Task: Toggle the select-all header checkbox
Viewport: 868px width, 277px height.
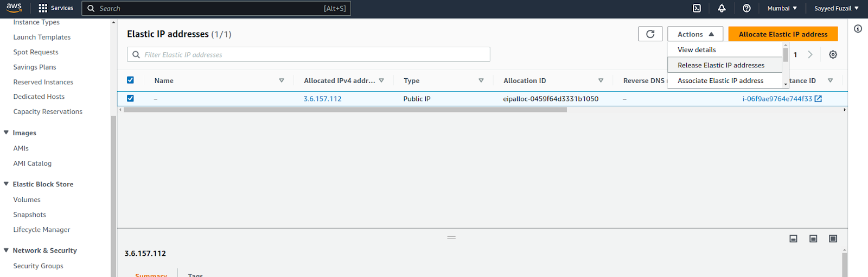Action: click(130, 80)
